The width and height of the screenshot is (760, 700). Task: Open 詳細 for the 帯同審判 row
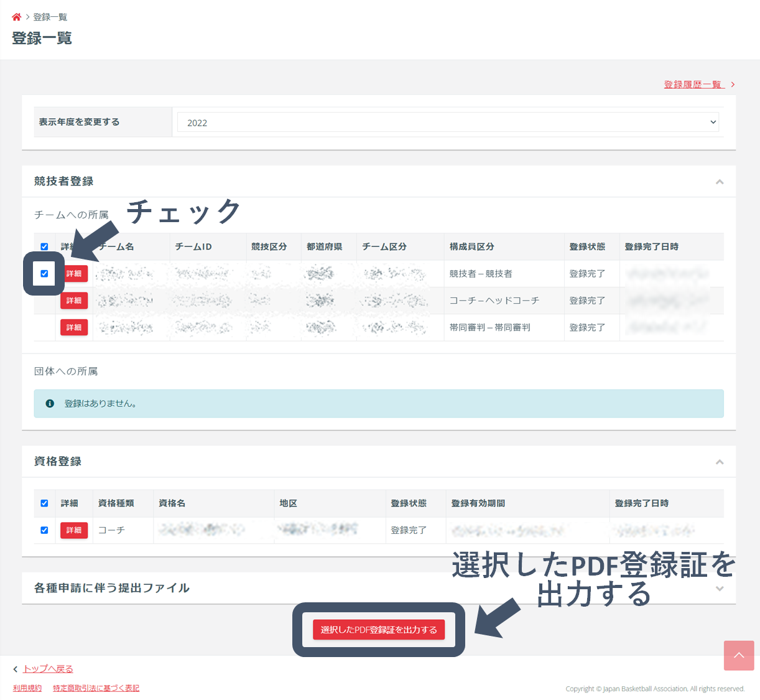pos(74,327)
